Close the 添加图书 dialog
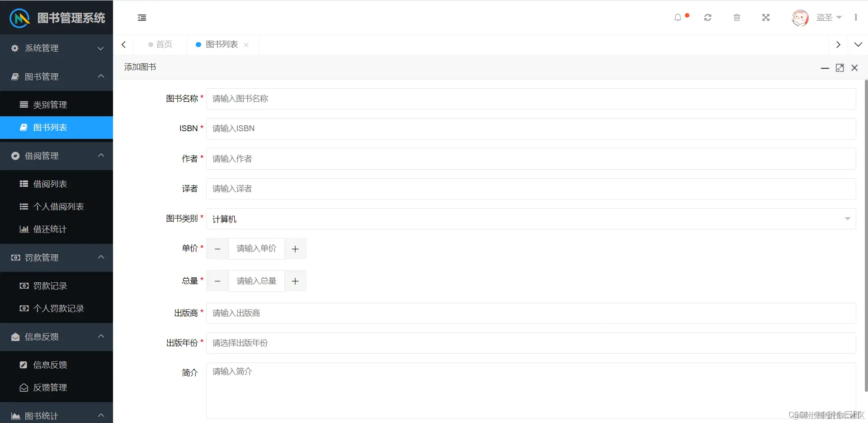This screenshot has height=423, width=868. pos(854,68)
